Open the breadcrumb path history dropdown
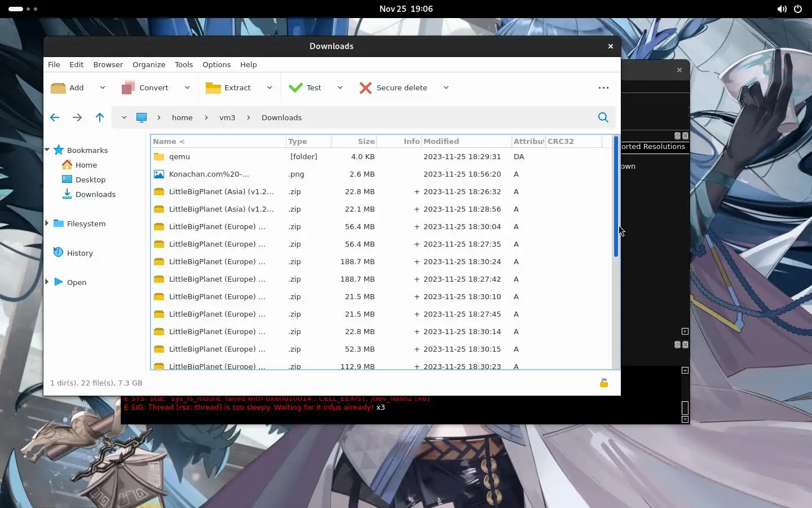This screenshot has width=812, height=508. (x=124, y=117)
